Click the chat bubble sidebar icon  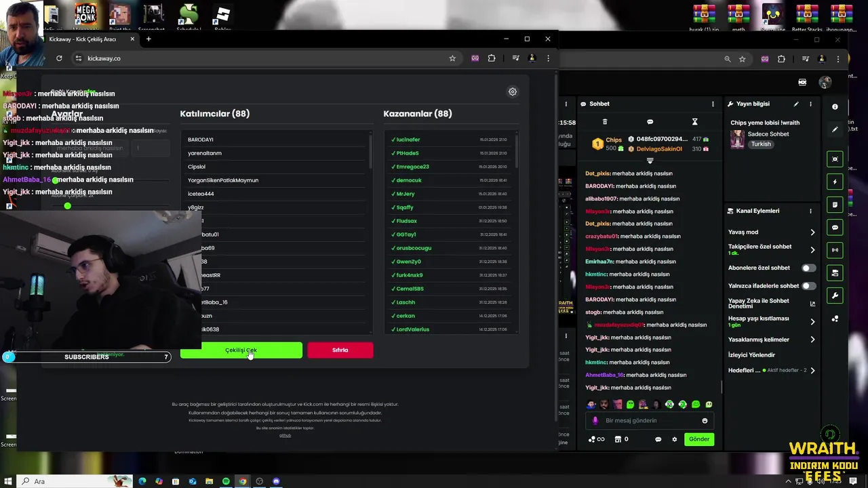click(x=835, y=227)
